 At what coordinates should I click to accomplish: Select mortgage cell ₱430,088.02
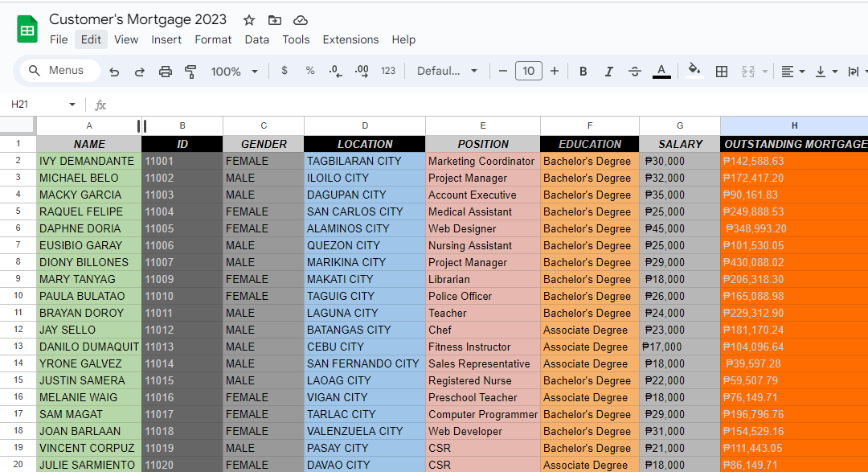pos(794,263)
